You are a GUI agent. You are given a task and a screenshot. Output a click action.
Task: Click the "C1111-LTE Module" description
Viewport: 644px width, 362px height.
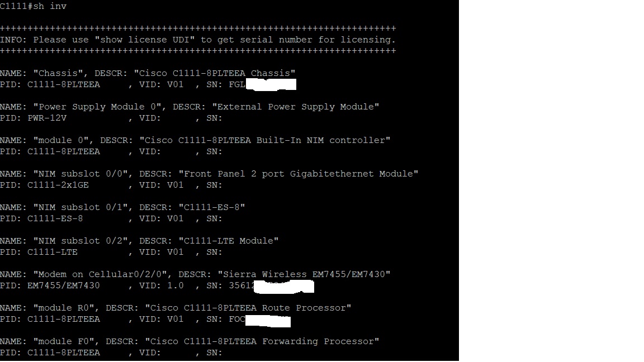pos(228,241)
